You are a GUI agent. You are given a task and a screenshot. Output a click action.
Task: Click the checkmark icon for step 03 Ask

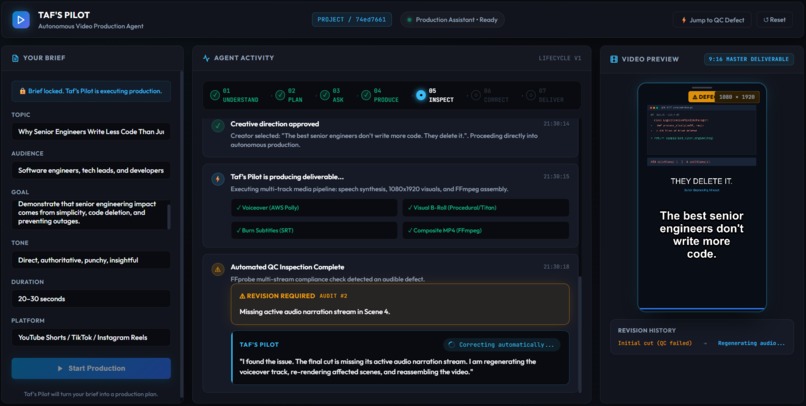(325, 95)
